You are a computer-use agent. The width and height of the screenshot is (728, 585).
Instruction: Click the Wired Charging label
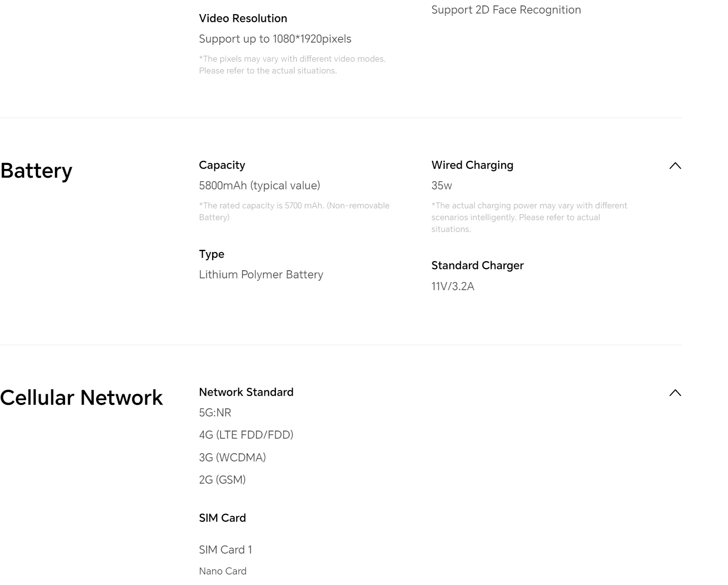[x=472, y=165]
